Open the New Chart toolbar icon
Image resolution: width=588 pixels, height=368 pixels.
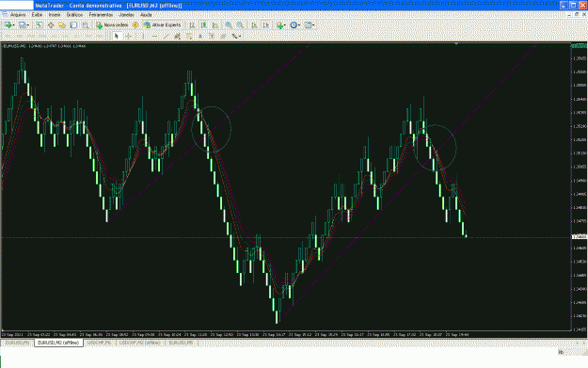(x=8, y=25)
